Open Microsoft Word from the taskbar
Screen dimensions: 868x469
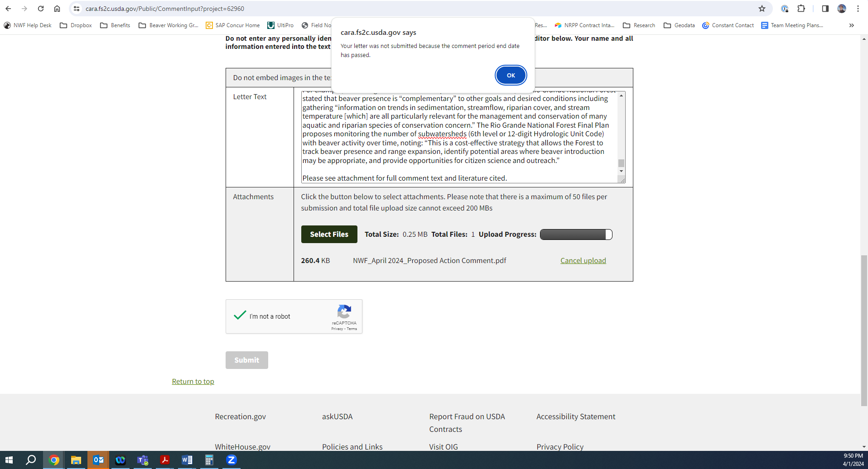pyautogui.click(x=187, y=460)
